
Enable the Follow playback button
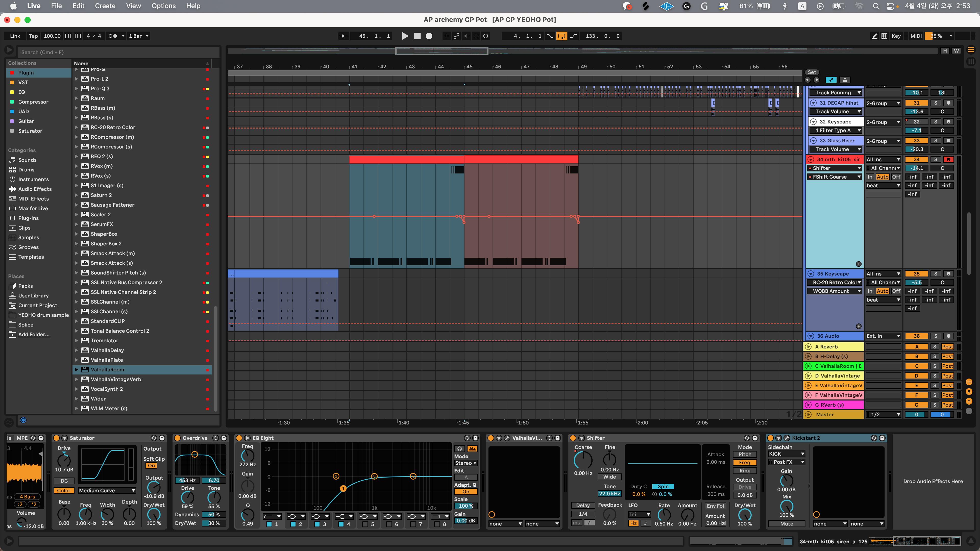344,36
